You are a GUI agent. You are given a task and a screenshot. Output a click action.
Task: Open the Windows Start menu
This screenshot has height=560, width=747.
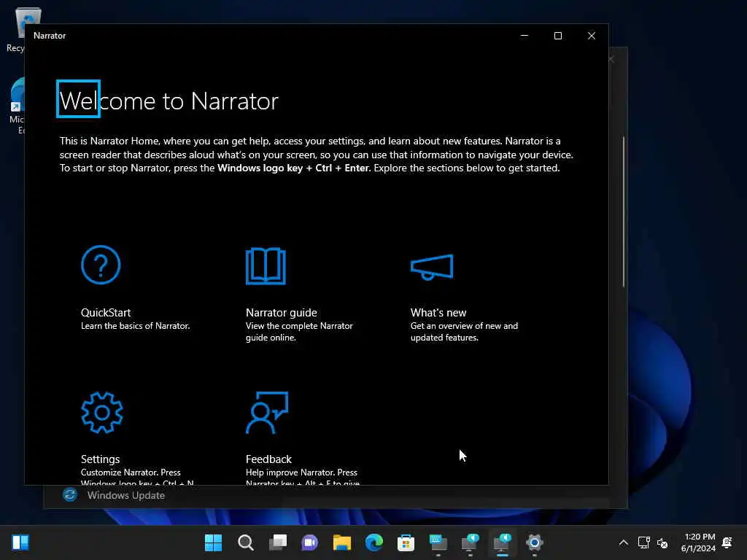point(213,542)
